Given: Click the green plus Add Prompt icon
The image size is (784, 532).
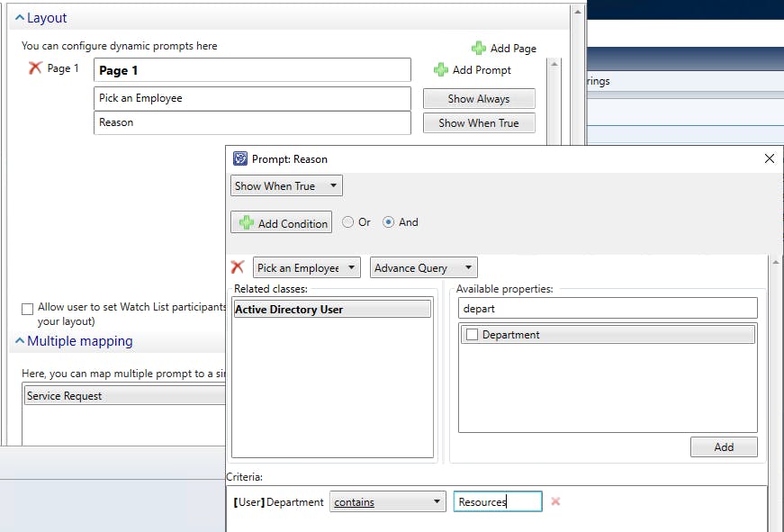Looking at the screenshot, I should tap(440, 69).
